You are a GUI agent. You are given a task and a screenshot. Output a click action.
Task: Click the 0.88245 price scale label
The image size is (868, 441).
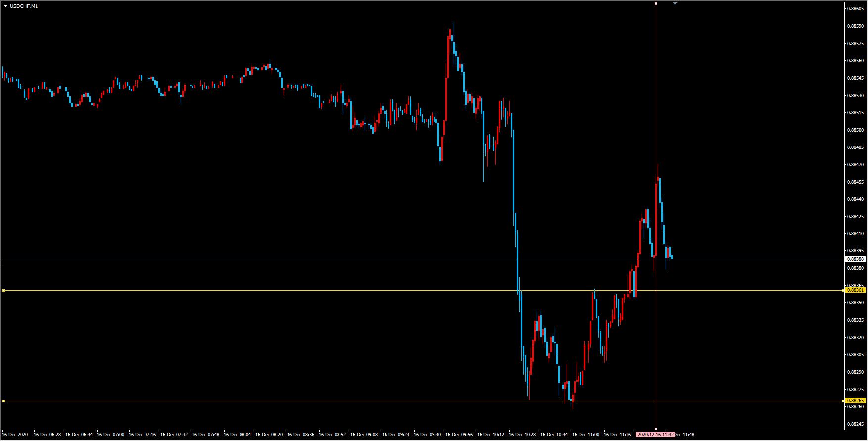pyautogui.click(x=855, y=424)
